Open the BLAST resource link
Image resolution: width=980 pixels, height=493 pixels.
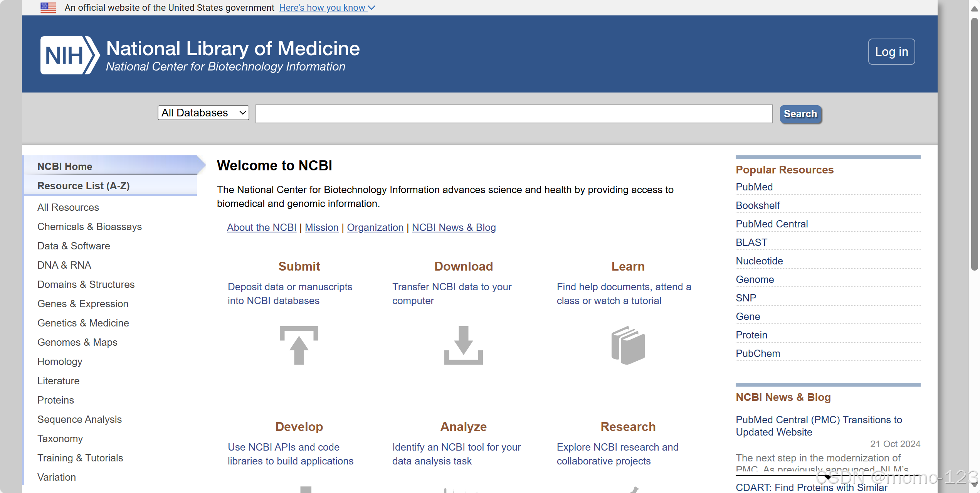pos(751,242)
